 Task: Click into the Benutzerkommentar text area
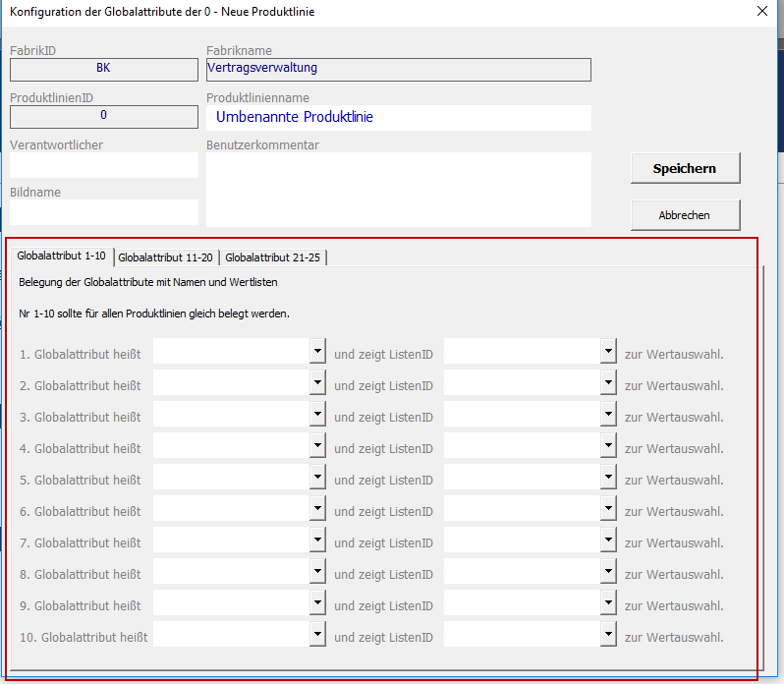tap(398, 190)
